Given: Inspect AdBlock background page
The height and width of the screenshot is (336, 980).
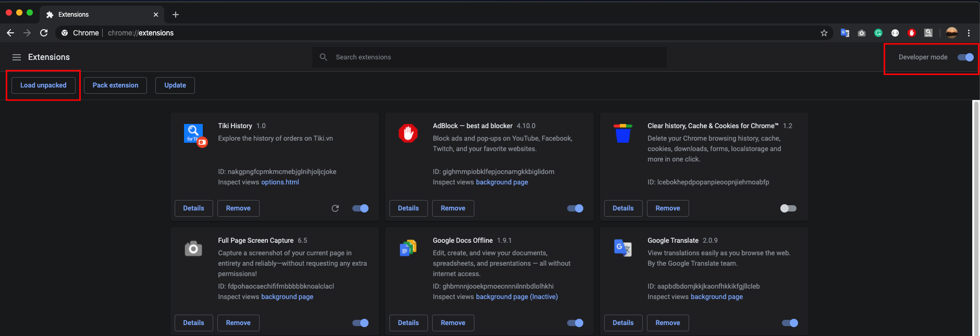Looking at the screenshot, I should pos(502,182).
